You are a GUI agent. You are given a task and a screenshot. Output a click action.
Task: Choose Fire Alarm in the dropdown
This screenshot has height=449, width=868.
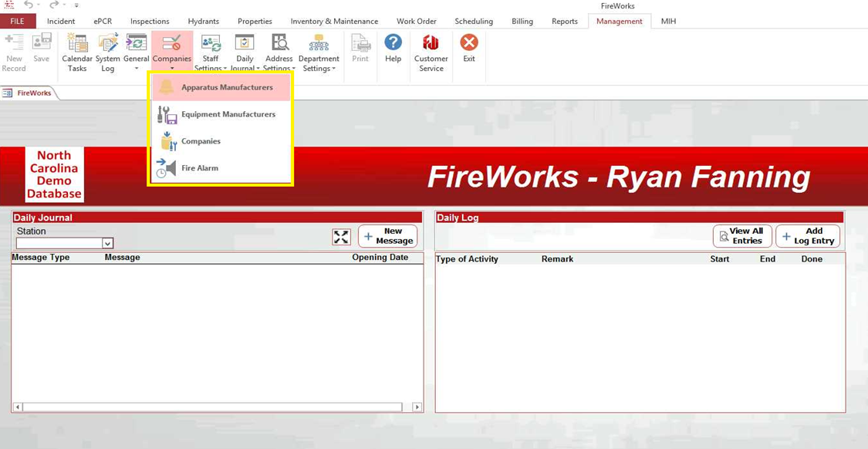(221, 168)
